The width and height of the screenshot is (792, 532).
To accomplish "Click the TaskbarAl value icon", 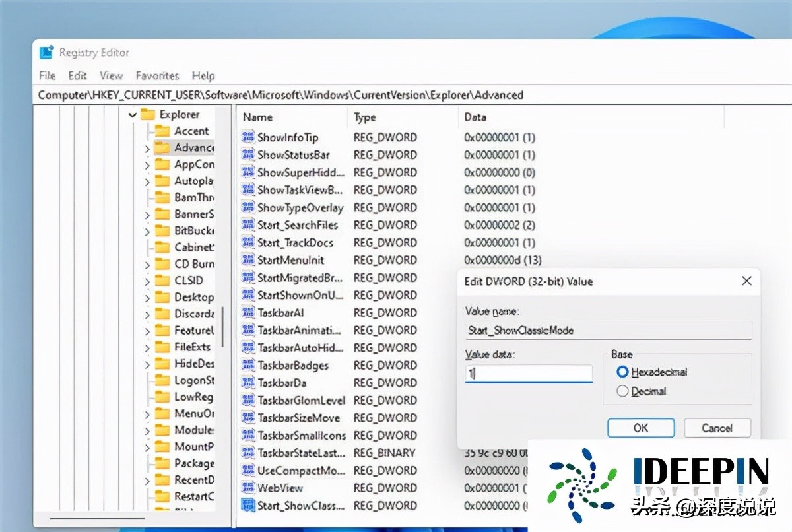I will click(x=248, y=312).
